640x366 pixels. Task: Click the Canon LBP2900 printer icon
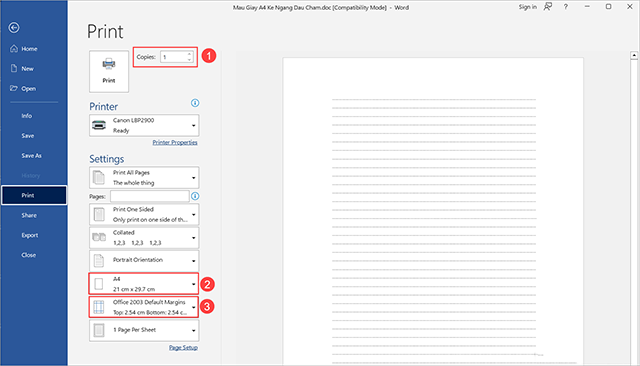[x=99, y=125]
